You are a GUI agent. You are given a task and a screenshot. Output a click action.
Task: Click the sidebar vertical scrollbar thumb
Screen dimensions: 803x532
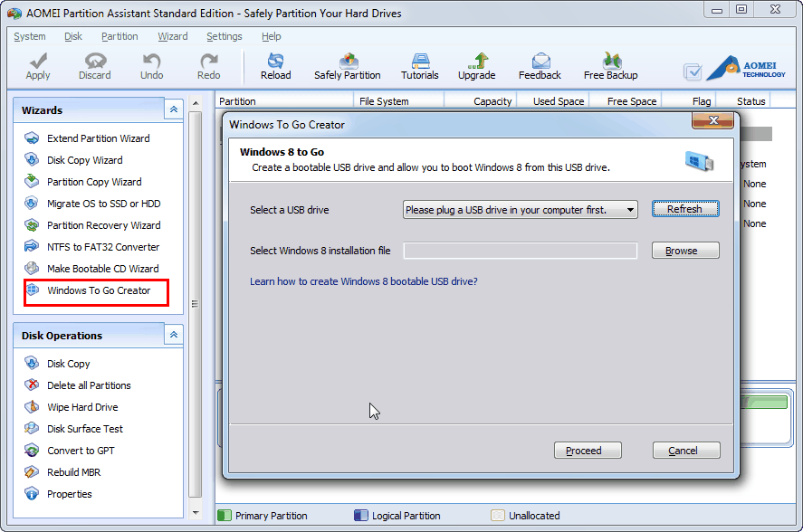(196, 304)
